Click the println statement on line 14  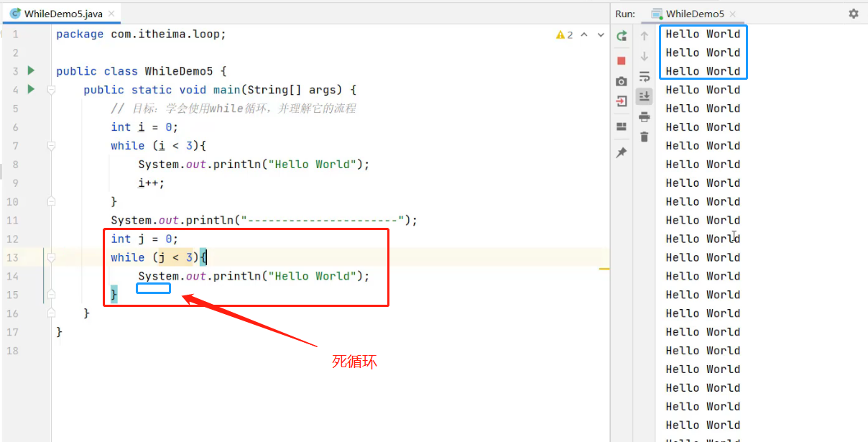pyautogui.click(x=254, y=276)
